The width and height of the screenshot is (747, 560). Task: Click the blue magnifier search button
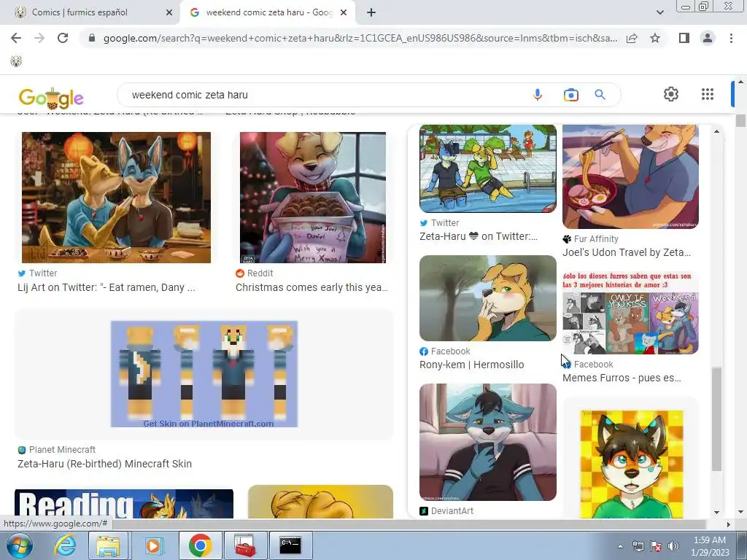coord(600,95)
